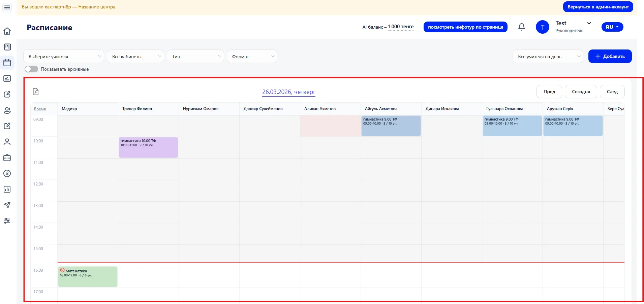This screenshot has height=304, width=644.
Task: Click Вернуться в админ-аккаунт button
Action: 598,7
